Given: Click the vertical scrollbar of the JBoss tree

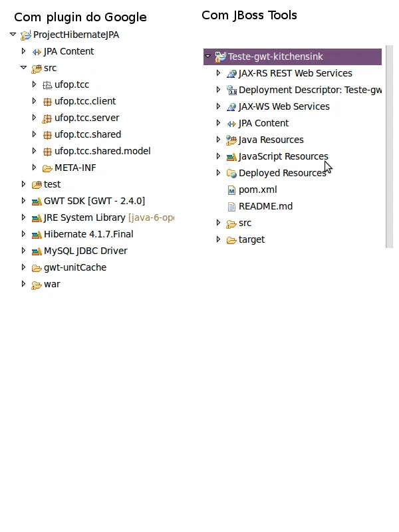Looking at the screenshot, I should coord(390,146).
